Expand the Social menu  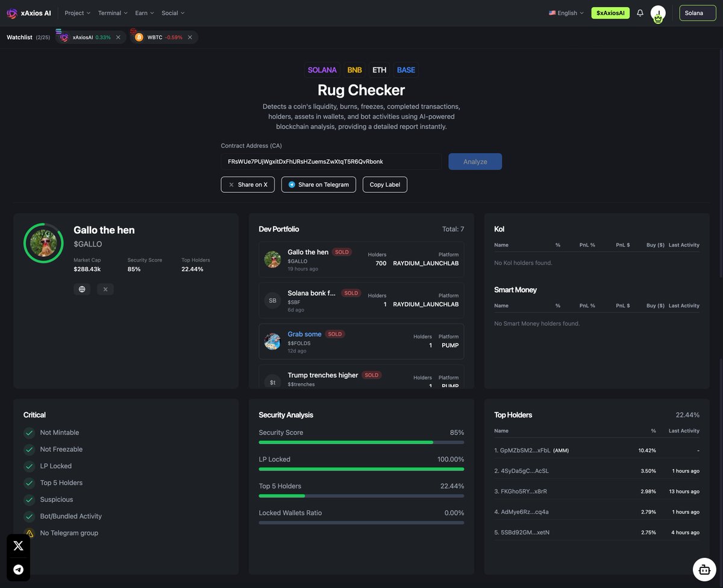click(x=173, y=13)
